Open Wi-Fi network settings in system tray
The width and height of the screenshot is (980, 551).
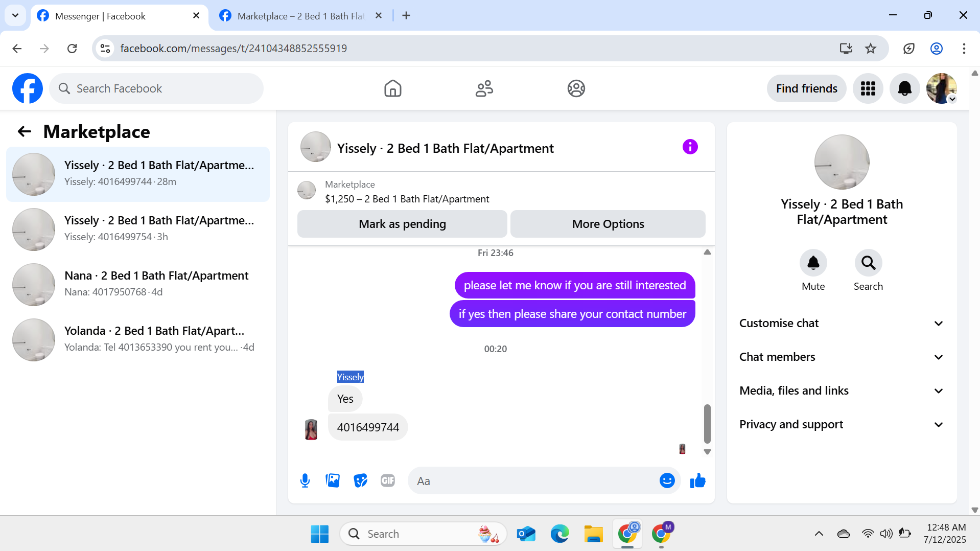coord(868,534)
